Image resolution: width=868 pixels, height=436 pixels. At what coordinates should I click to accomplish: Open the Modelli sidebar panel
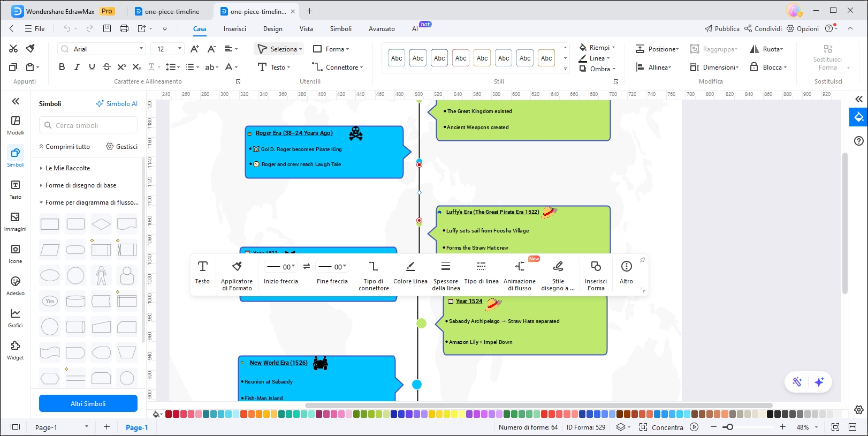click(16, 125)
